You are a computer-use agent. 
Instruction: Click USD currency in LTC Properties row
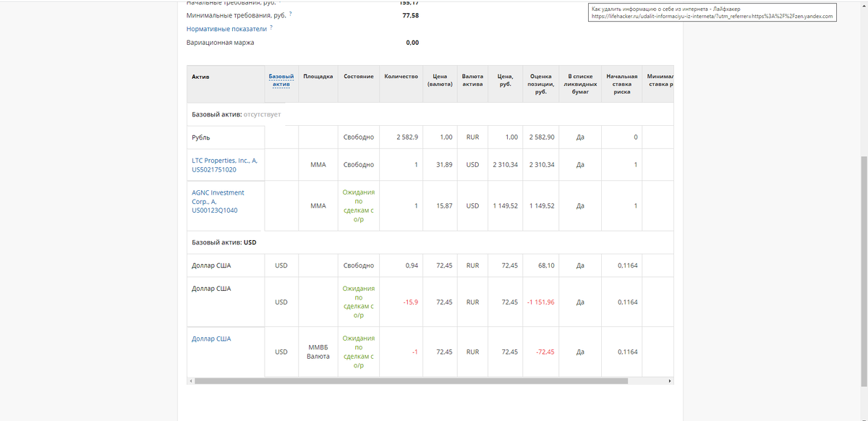tap(472, 165)
